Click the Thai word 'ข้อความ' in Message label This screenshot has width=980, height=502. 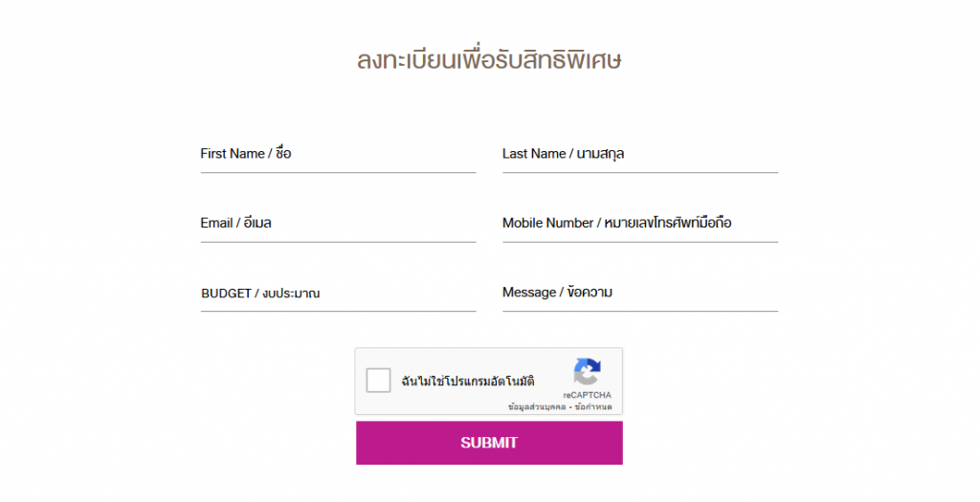[590, 292]
